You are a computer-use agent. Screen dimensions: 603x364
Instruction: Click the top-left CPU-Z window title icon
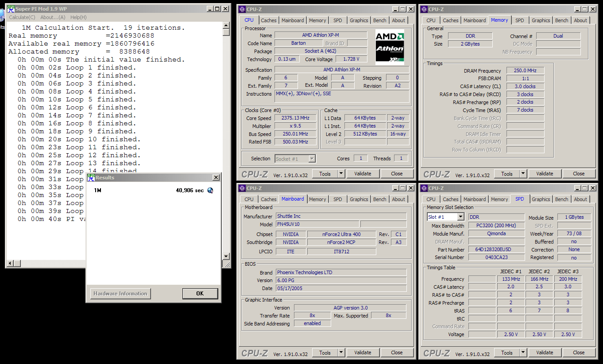pyautogui.click(x=242, y=9)
